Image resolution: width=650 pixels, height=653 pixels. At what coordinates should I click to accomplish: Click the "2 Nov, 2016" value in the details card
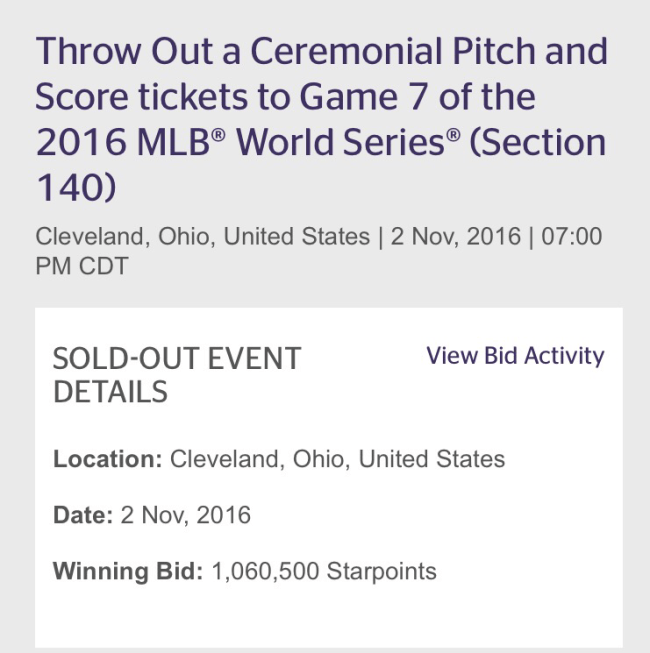click(184, 516)
